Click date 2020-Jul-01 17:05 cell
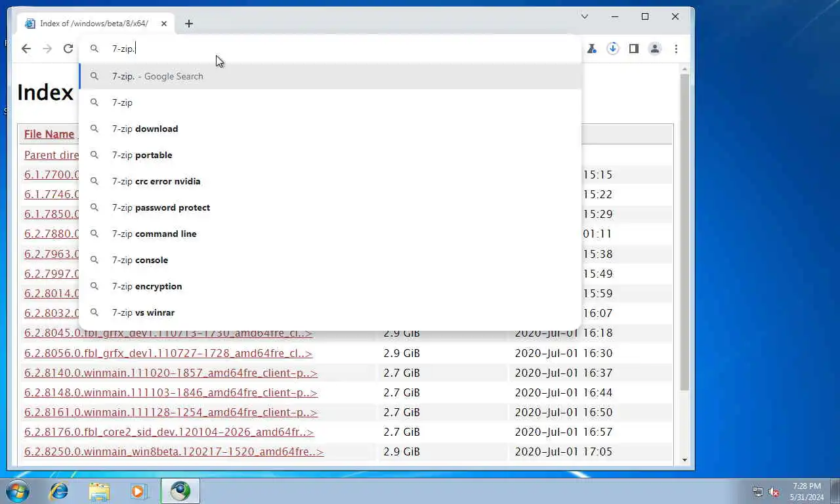Viewport: 840px width, 504px height. 563,451
